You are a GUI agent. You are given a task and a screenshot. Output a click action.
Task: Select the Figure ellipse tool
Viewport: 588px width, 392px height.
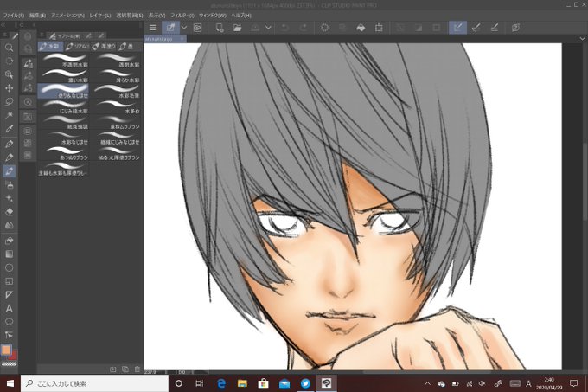point(9,268)
